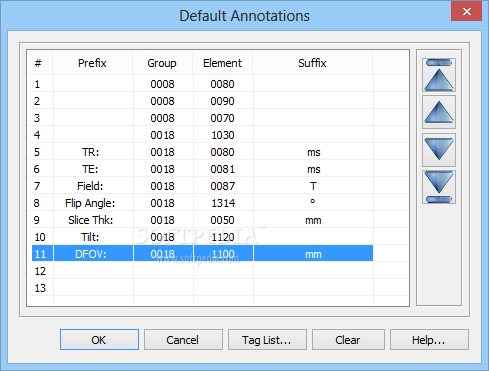This screenshot has width=489, height=371.
Task: Click the move-to-top arrow icon
Action: click(x=439, y=75)
